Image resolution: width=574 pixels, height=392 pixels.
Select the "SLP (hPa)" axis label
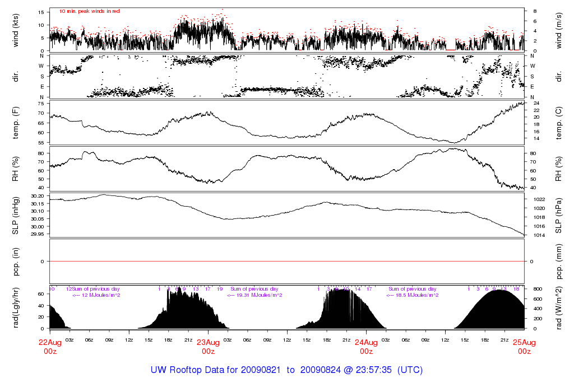[x=558, y=216]
